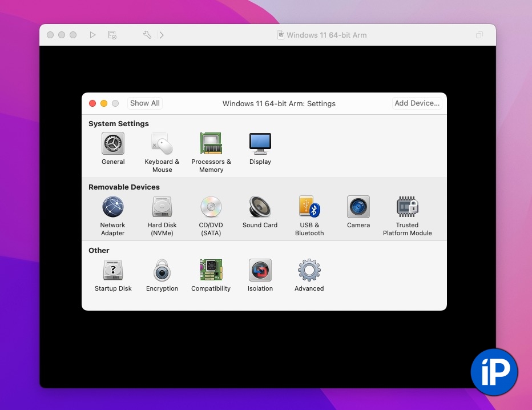Click the Show All button

145,103
